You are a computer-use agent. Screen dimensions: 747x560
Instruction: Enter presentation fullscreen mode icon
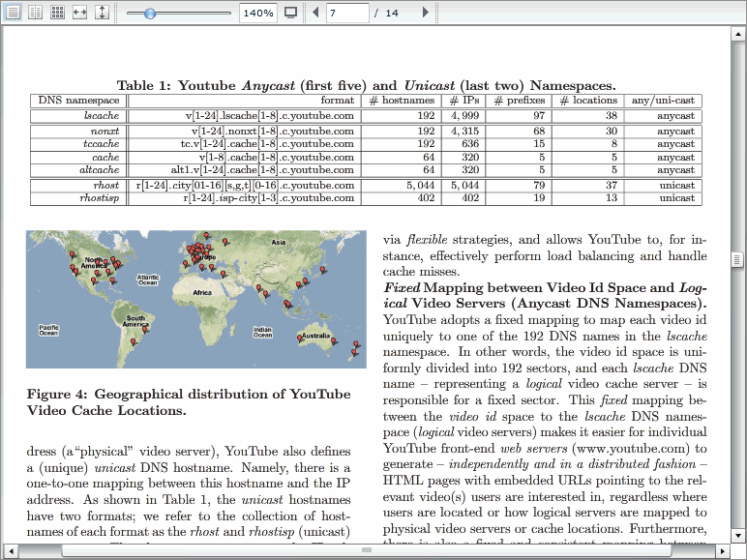pos(290,13)
